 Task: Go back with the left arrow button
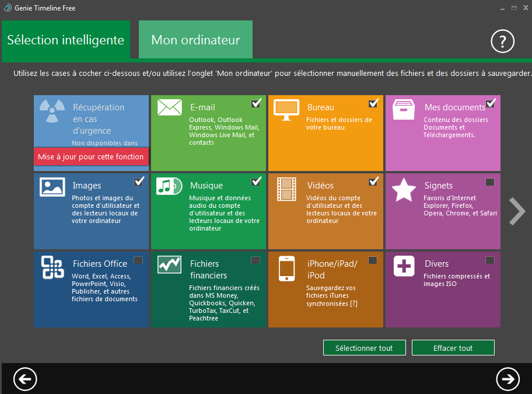25,379
